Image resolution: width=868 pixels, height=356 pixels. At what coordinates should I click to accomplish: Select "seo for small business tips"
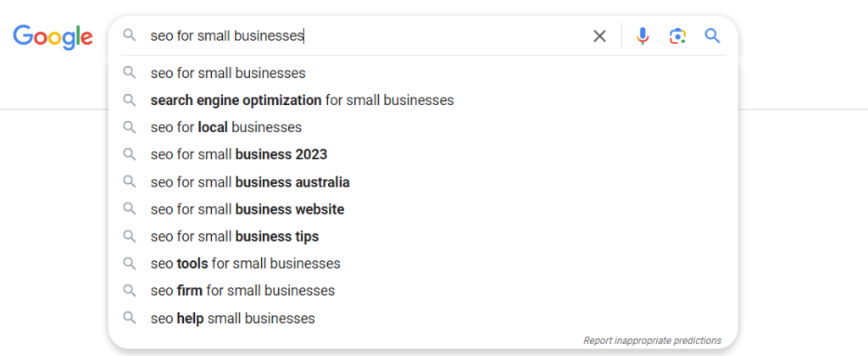click(x=234, y=236)
